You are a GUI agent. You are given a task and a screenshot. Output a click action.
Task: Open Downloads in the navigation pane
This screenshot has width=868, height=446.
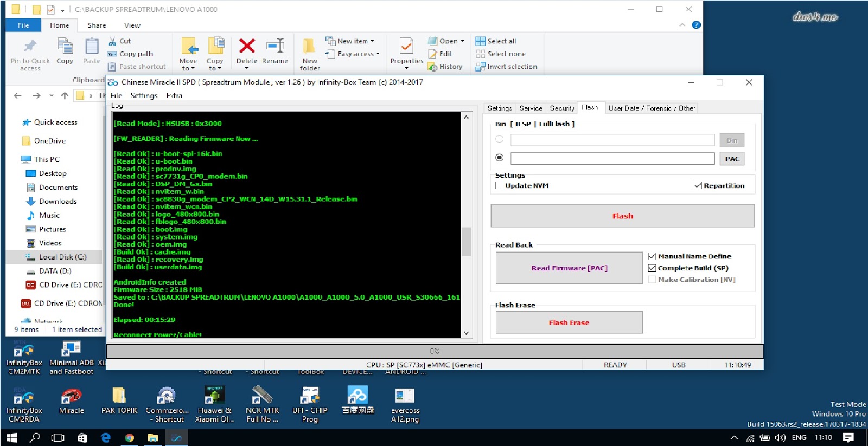tap(58, 202)
